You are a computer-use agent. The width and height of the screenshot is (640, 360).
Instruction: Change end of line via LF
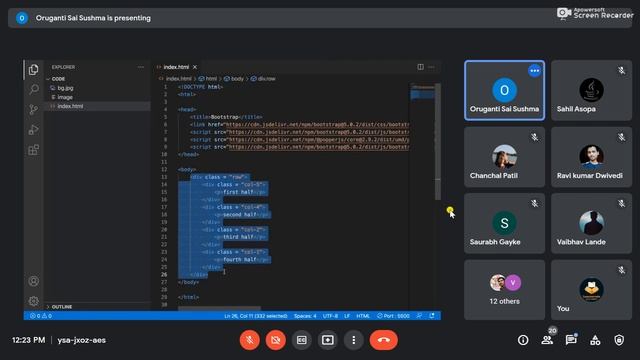click(x=347, y=316)
